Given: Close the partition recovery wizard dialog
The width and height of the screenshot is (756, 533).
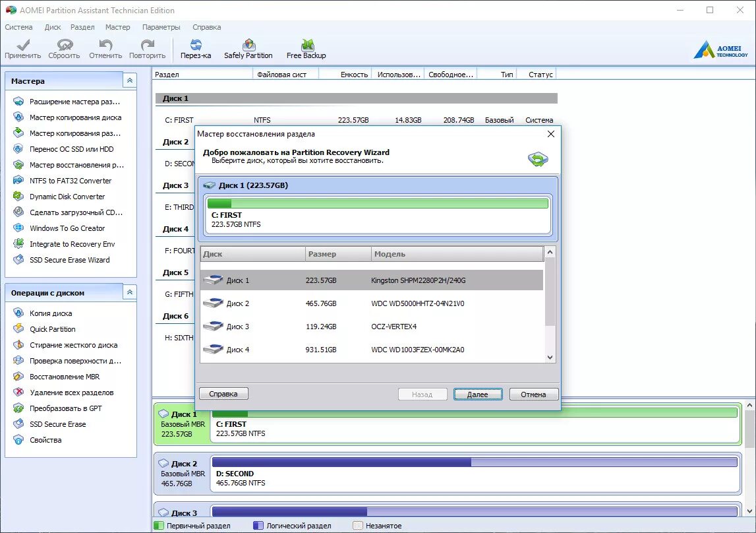Looking at the screenshot, I should click(550, 134).
